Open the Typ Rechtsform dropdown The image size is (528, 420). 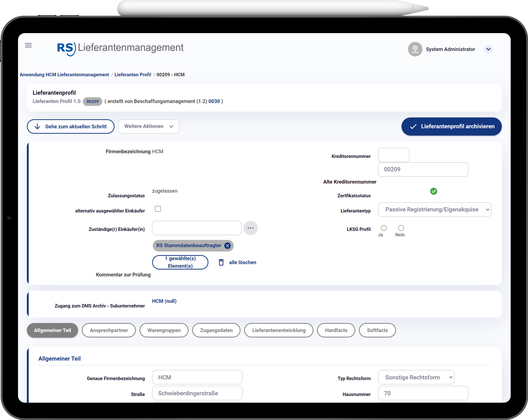(416, 377)
